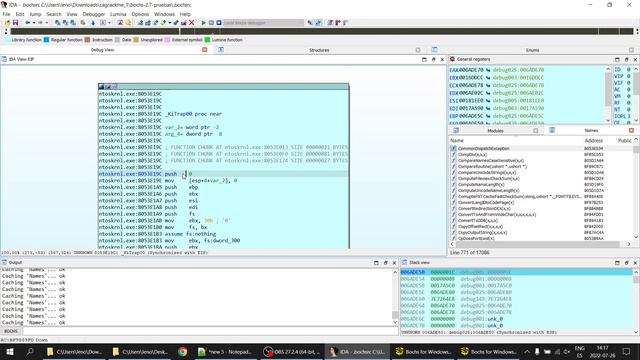Screen dimensions: 640x360
Task: Start process with green play icon
Action: (203, 23)
